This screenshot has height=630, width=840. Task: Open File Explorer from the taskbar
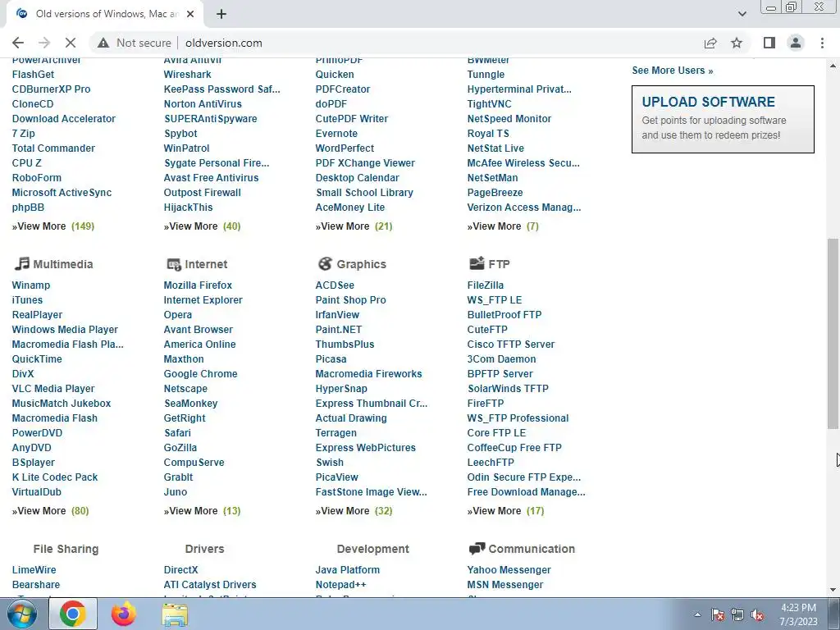coord(175,614)
